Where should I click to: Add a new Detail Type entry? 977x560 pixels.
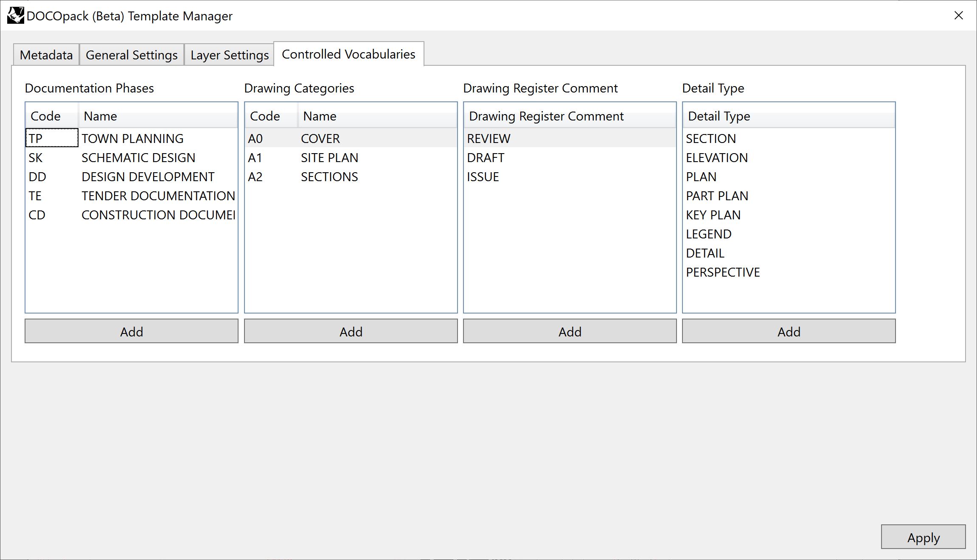tap(789, 331)
